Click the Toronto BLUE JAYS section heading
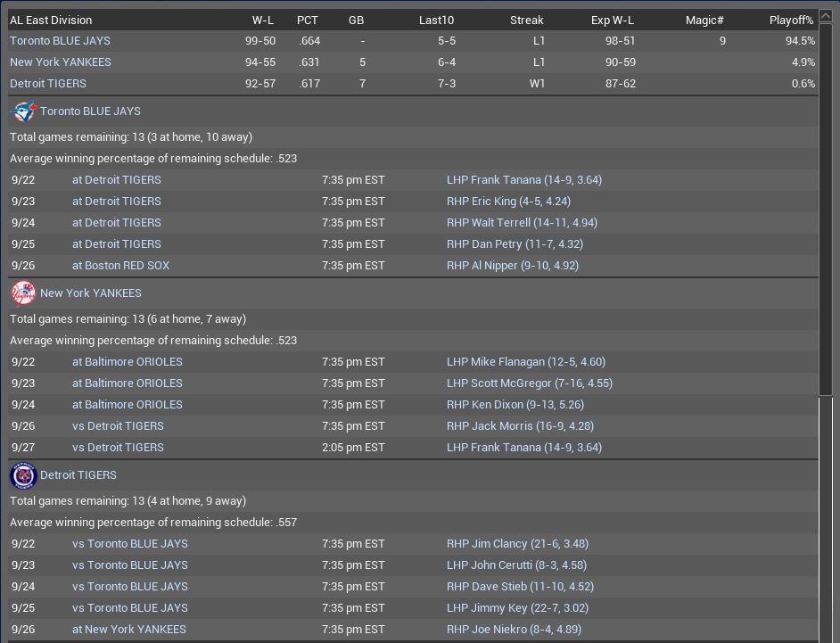 (90, 111)
